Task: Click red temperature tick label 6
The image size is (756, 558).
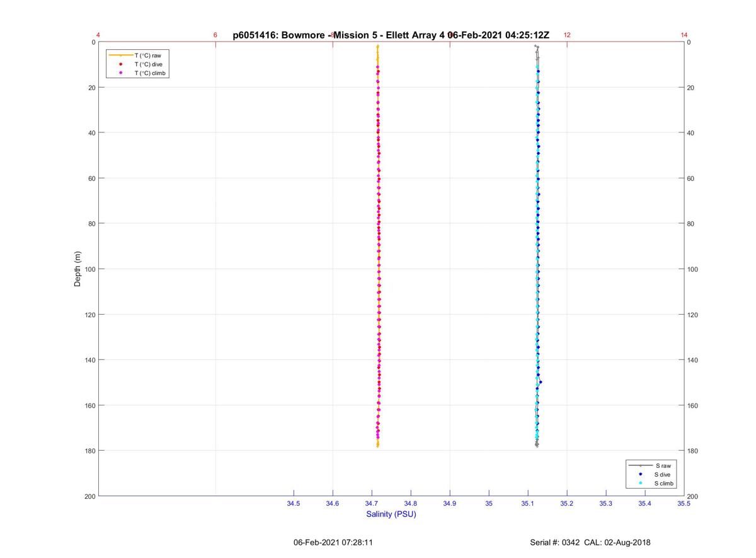Action: (x=215, y=35)
